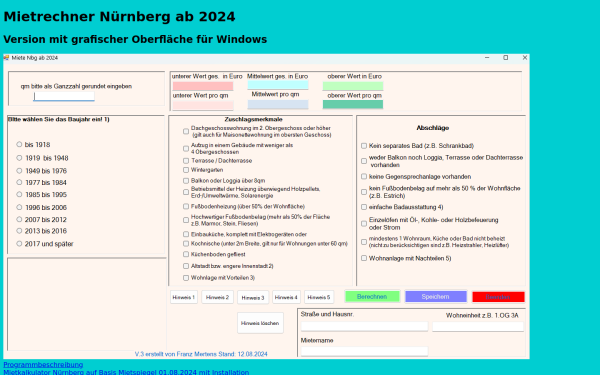The width and height of the screenshot is (600, 375).
Task: Click the Straße und Hausnr. text field
Action: 364,326
